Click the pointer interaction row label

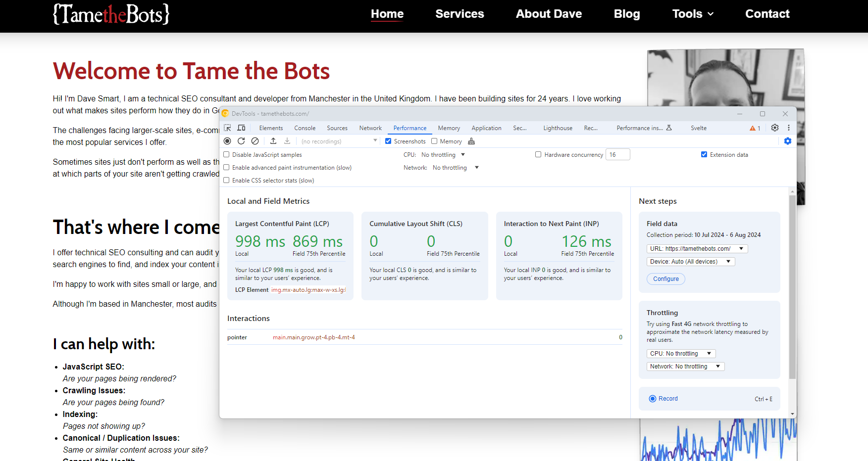[237, 337]
